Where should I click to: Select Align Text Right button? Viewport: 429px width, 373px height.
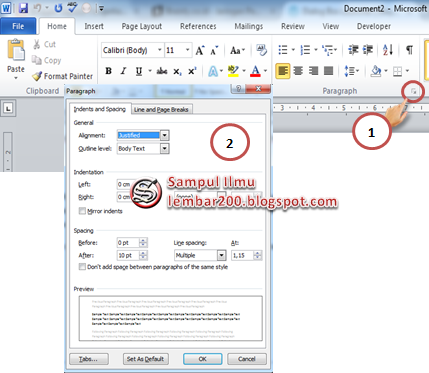click(x=313, y=71)
